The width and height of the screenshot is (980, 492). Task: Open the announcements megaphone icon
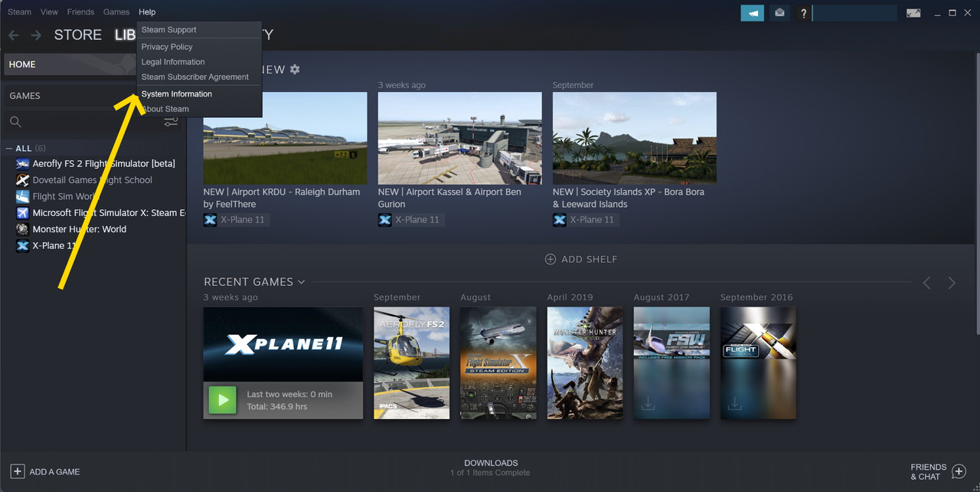point(752,13)
